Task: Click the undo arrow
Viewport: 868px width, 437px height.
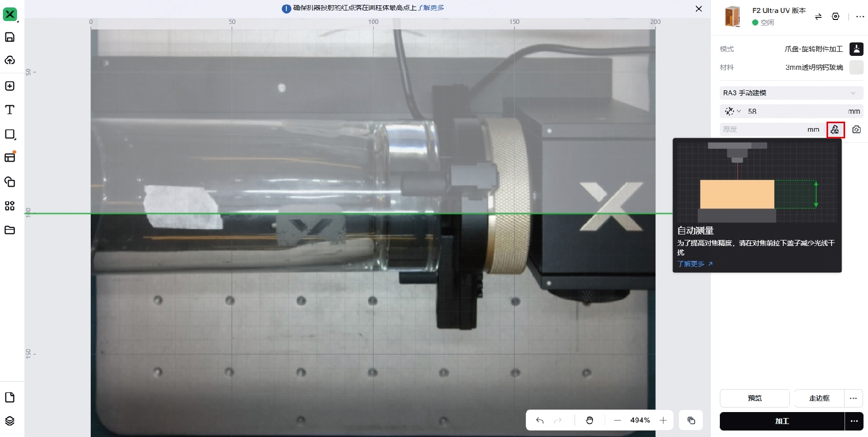Action: tap(540, 421)
